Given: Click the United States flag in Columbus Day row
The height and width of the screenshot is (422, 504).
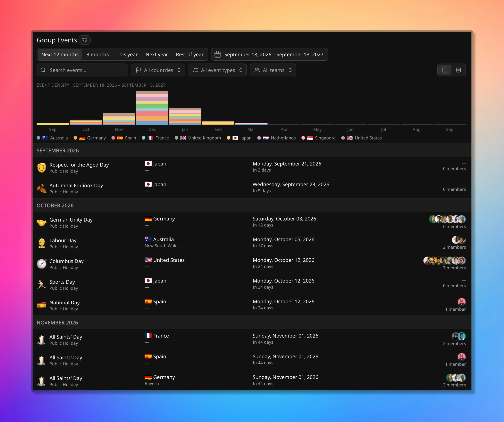Looking at the screenshot, I should point(148,260).
